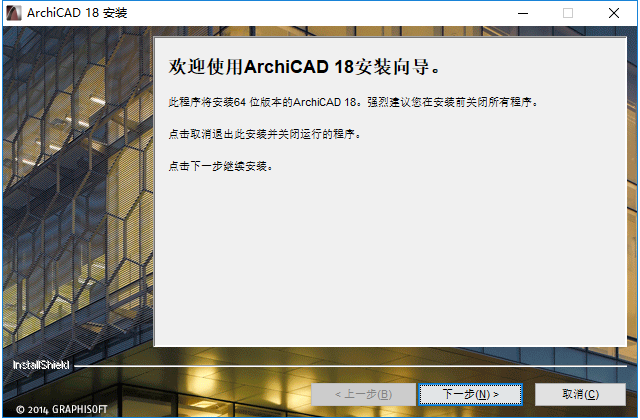Click the 'ArchiCAD 18 安装' window title text
The height and width of the screenshot is (420, 640).
[x=77, y=13]
